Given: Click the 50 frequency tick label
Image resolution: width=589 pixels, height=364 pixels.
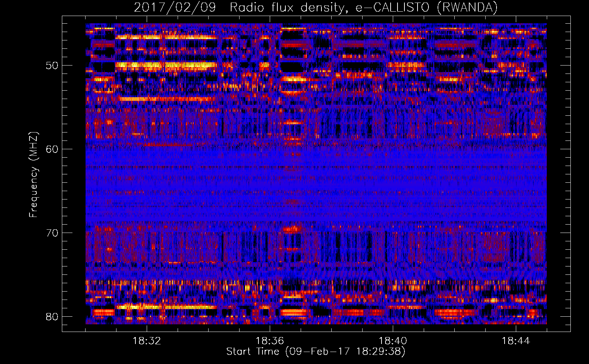Looking at the screenshot, I should [x=52, y=66].
